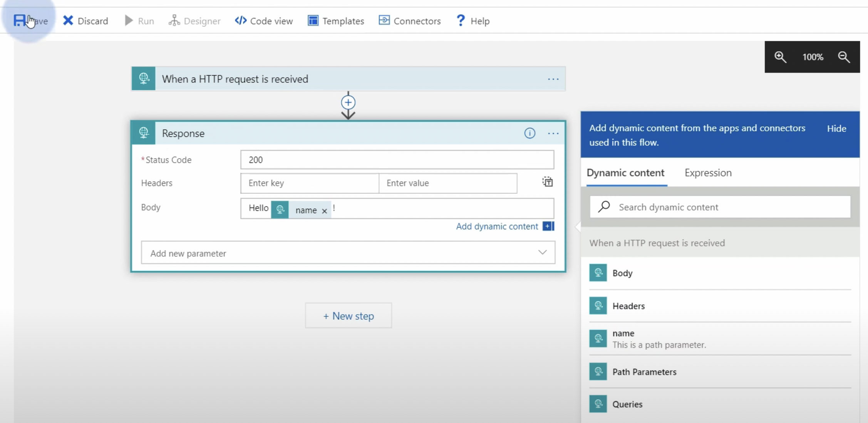Expand the Add new parameter dropdown
The height and width of the screenshot is (423, 868).
543,252
